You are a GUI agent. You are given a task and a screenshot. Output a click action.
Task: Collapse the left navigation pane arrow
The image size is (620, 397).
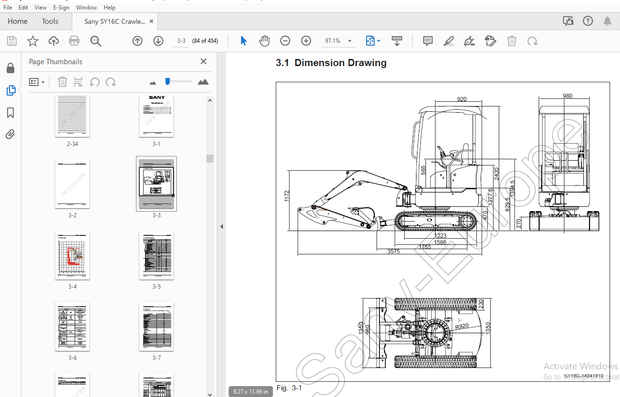[221, 227]
